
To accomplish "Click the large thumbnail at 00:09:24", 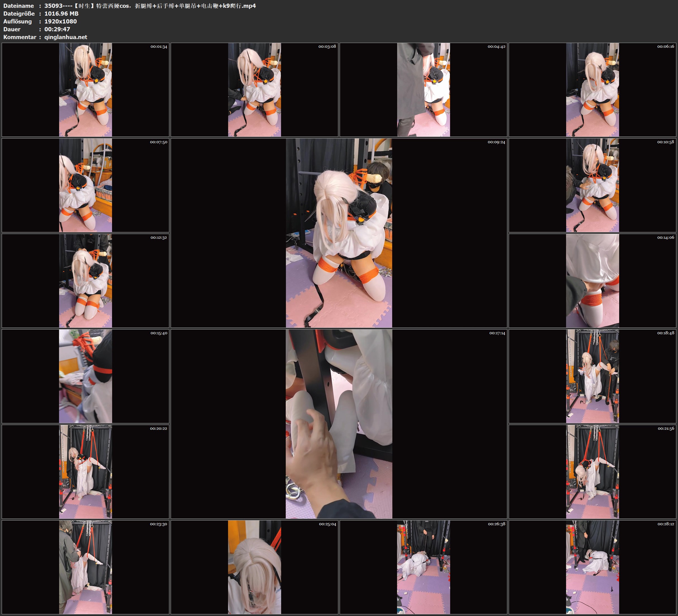I will [339, 233].
